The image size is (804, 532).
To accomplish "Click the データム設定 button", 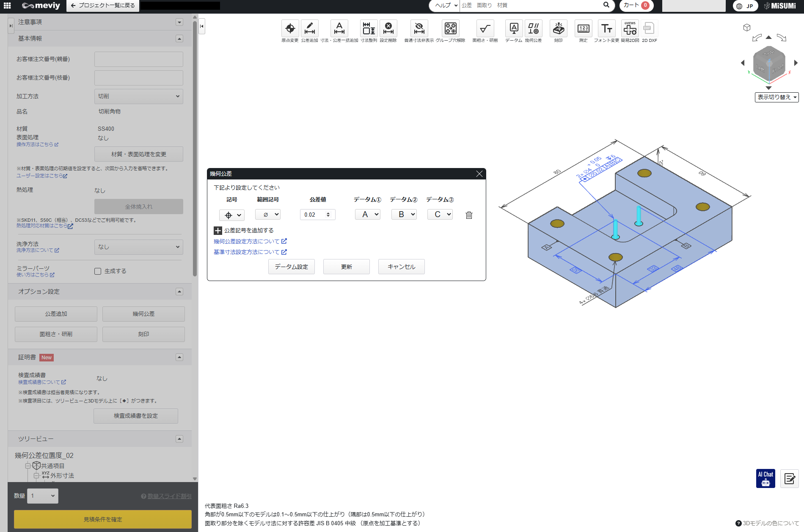I will [x=292, y=267].
